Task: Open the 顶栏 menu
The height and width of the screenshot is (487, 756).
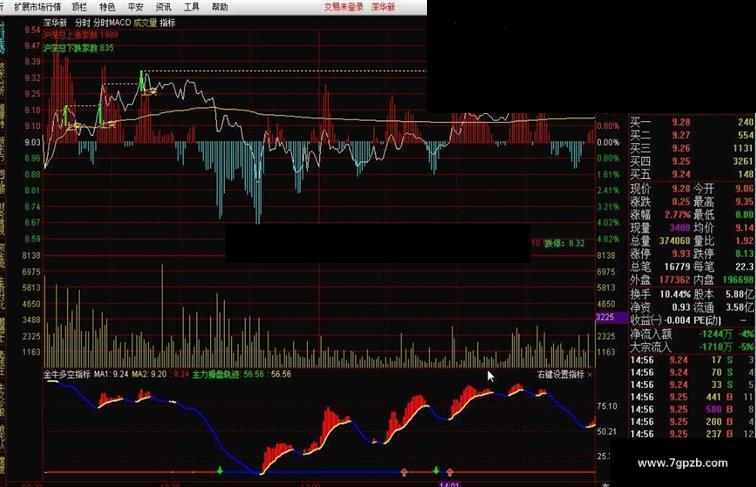Action: point(79,7)
